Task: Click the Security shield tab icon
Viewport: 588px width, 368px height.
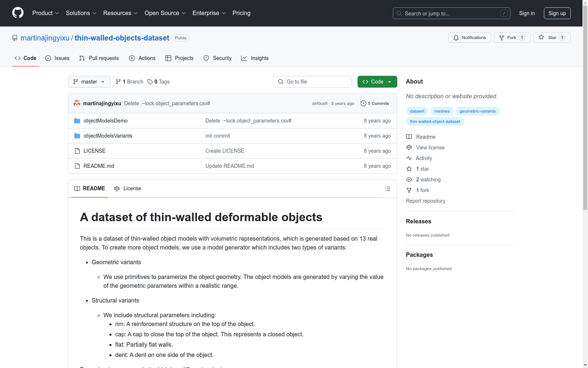Action: (x=206, y=58)
